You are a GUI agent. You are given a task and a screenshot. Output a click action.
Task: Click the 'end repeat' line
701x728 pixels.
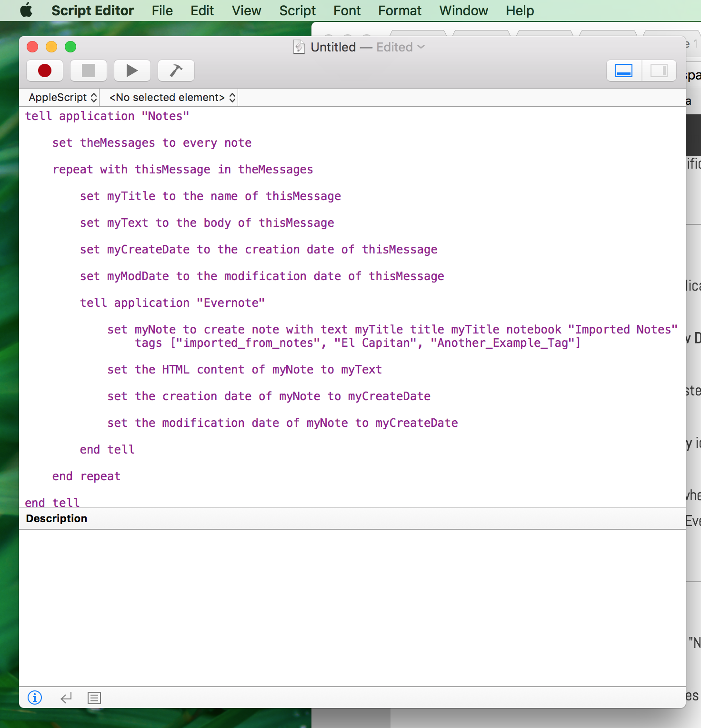pos(86,476)
